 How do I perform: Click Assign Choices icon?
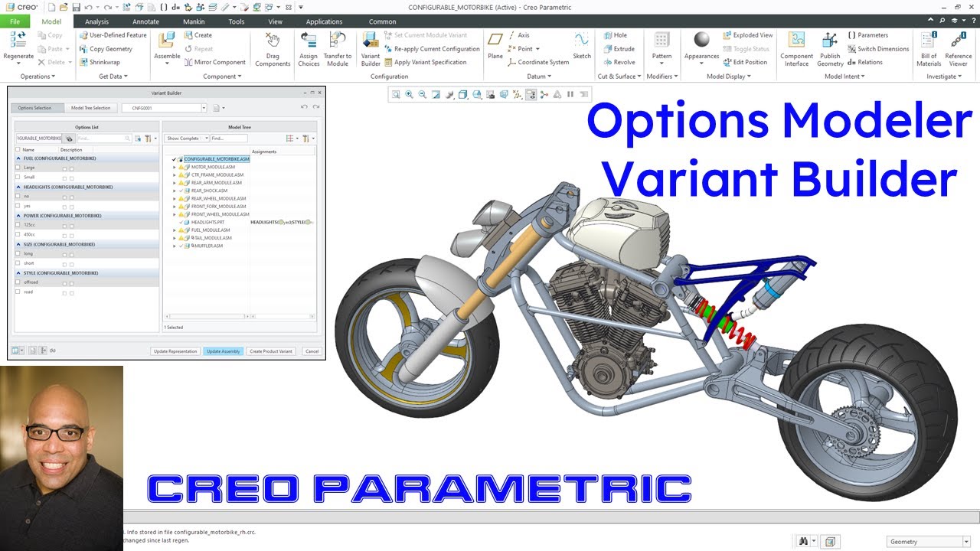coord(309,41)
